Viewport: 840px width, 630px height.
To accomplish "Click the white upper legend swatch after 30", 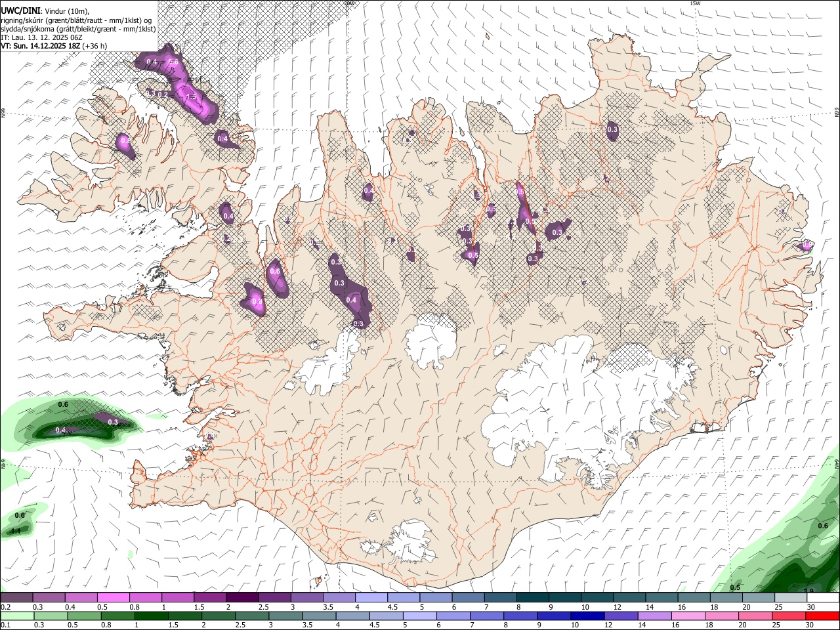I will [x=824, y=598].
